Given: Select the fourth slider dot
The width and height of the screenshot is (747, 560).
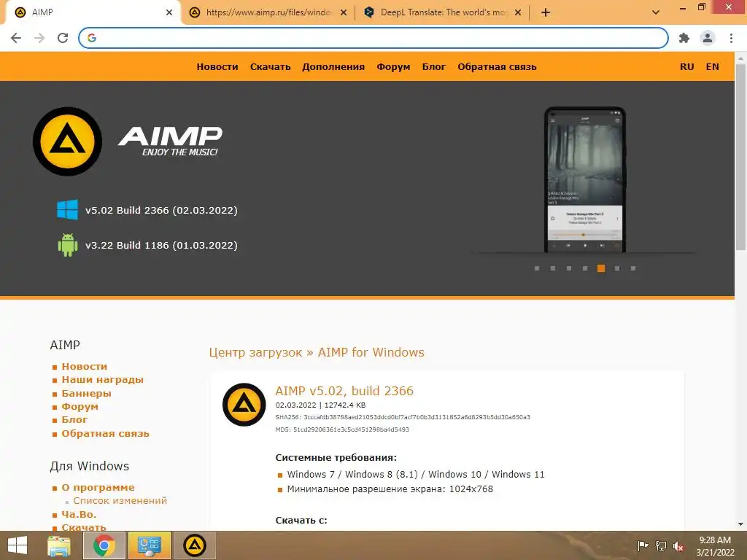Looking at the screenshot, I should point(585,268).
